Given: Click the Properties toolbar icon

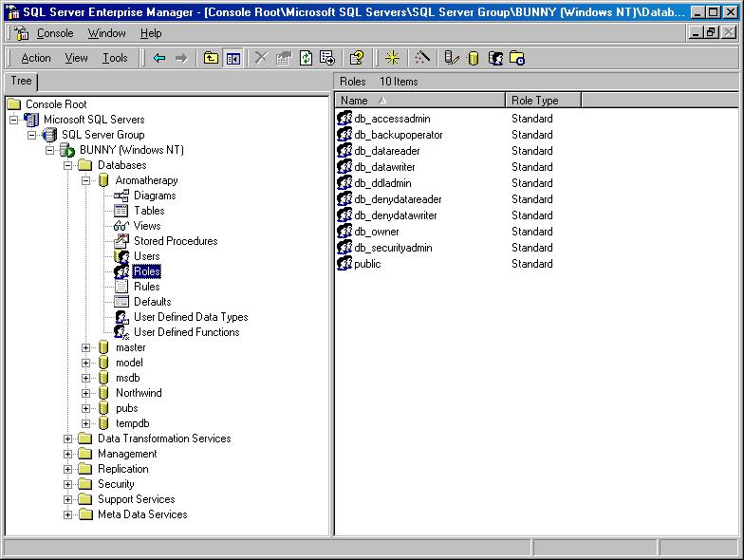Looking at the screenshot, I should pyautogui.click(x=284, y=59).
